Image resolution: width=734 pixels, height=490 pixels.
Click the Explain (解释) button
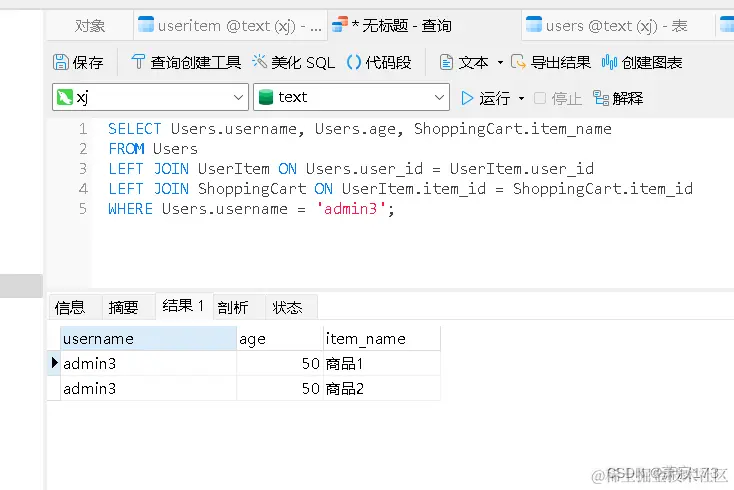[618, 98]
